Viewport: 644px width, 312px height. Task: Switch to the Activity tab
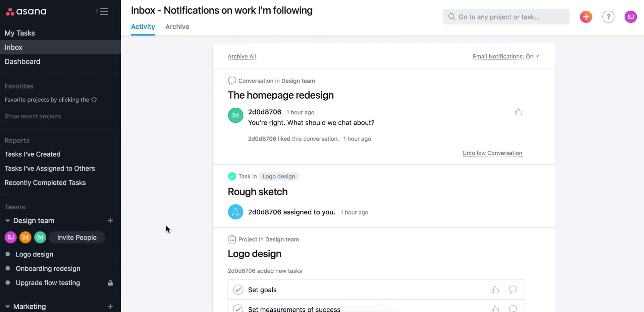[143, 27]
